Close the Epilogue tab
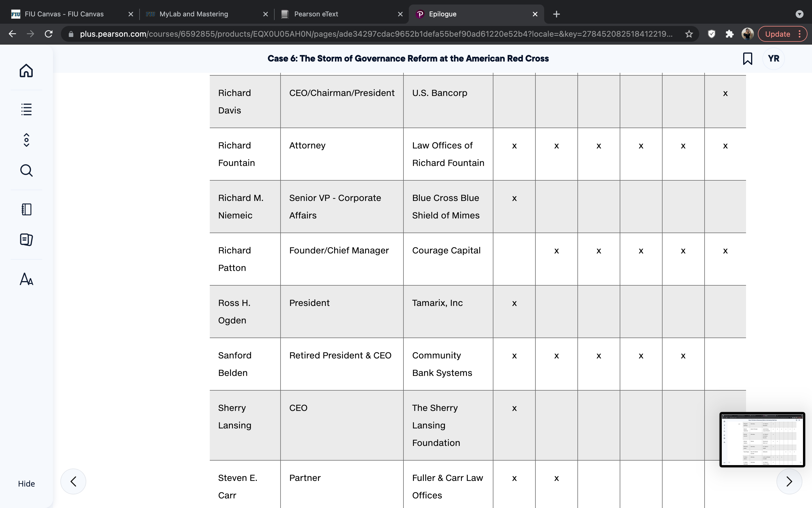The width and height of the screenshot is (812, 508). coord(535,14)
